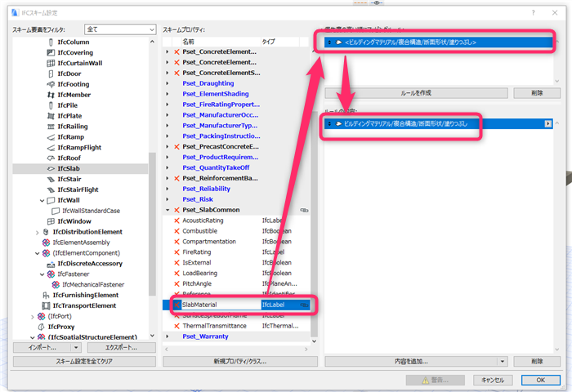Open the scheme element filter dropdown

[120, 29]
